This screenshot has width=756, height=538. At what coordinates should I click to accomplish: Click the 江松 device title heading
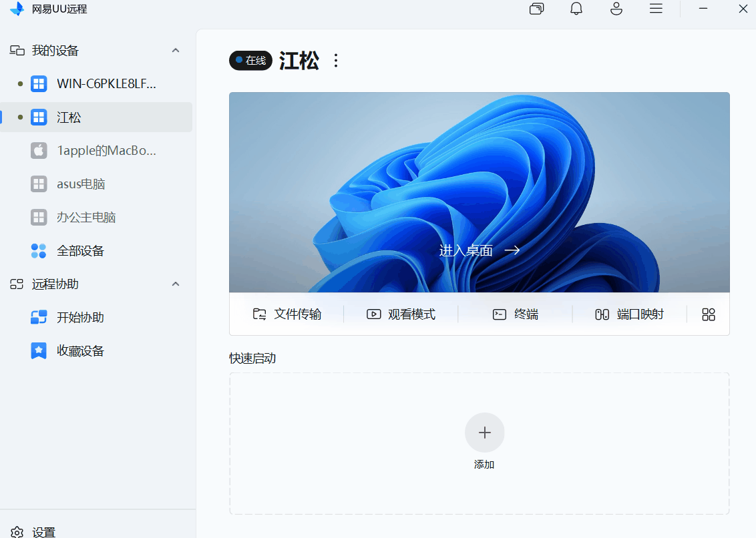299,61
